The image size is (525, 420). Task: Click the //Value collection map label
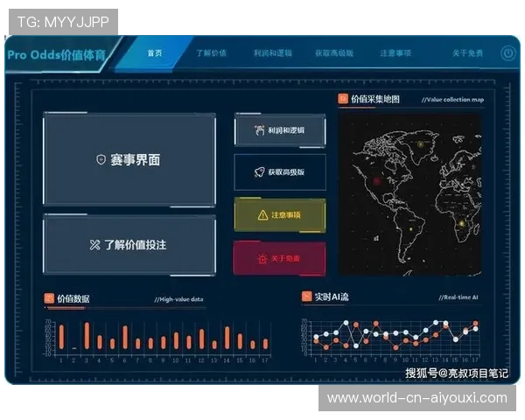point(452,100)
